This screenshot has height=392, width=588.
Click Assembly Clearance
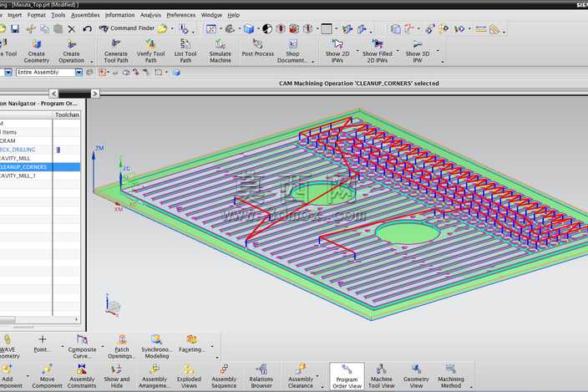point(301,376)
